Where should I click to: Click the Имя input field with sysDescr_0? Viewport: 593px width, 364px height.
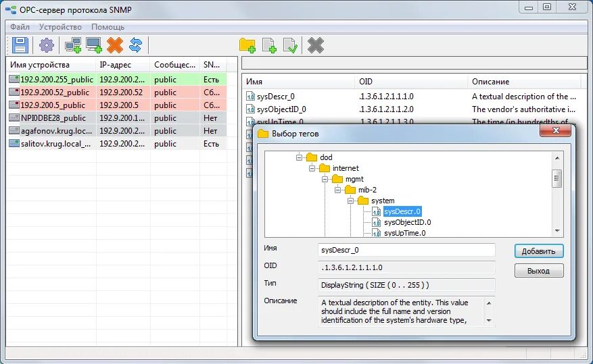(406, 250)
